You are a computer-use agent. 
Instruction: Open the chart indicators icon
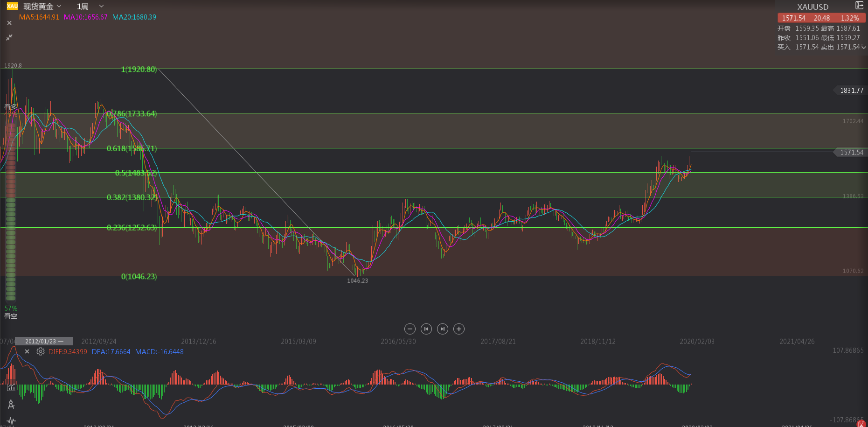pyautogui.click(x=11, y=387)
